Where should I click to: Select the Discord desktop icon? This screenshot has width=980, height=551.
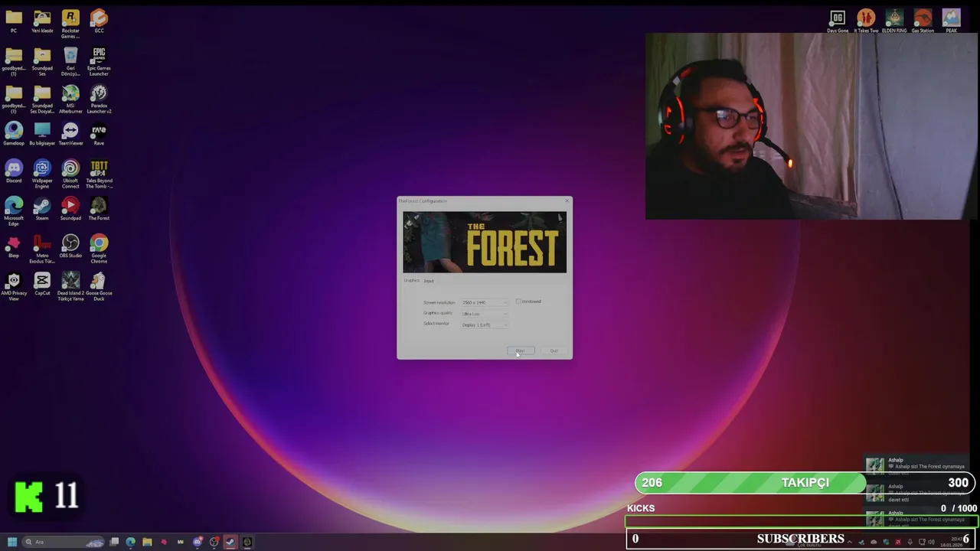[14, 171]
